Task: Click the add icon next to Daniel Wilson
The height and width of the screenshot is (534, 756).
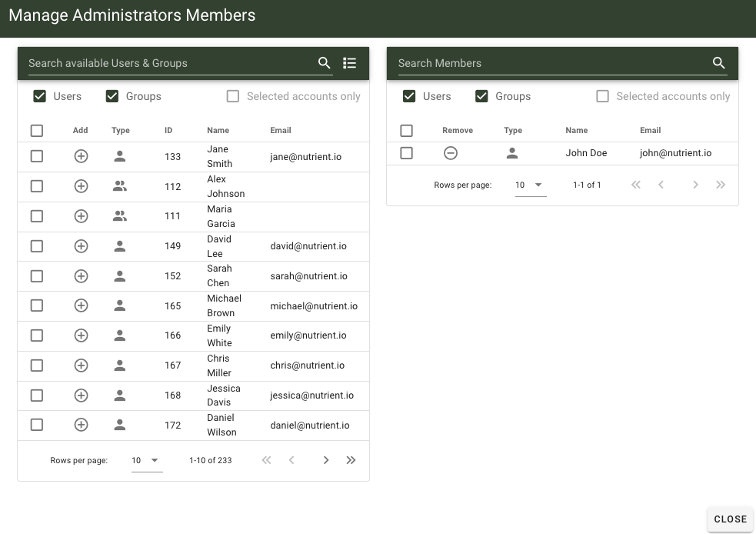Action: pyautogui.click(x=81, y=425)
